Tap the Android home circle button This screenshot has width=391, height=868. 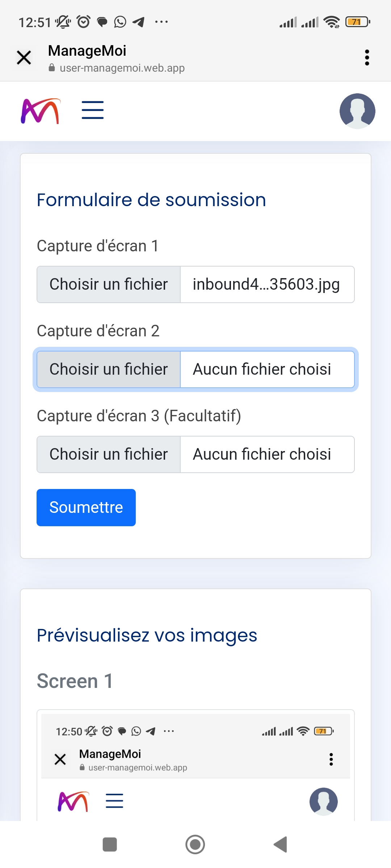[195, 844]
